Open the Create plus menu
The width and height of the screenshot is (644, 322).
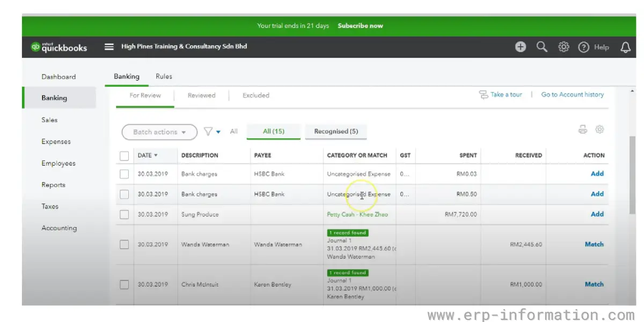521,47
